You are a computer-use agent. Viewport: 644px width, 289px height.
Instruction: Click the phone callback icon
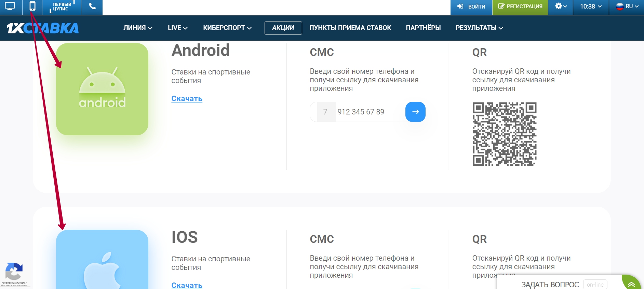click(92, 6)
